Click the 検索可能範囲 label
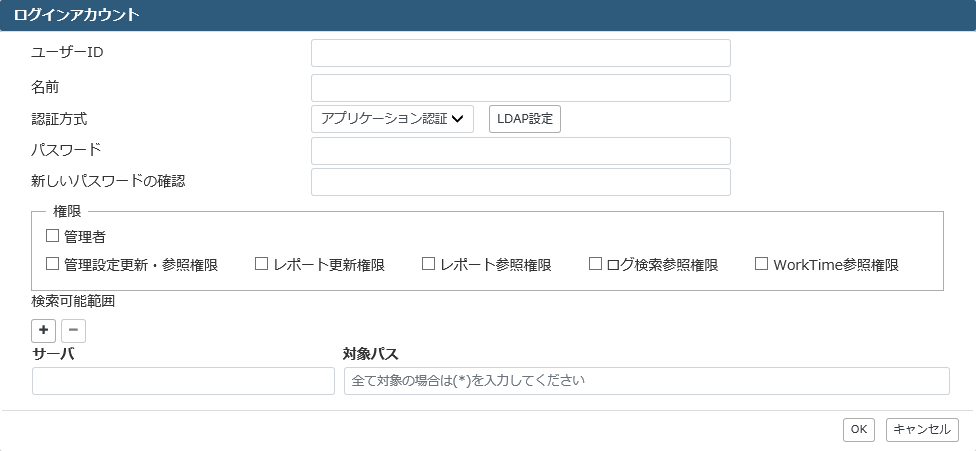976x451 pixels. [73, 302]
